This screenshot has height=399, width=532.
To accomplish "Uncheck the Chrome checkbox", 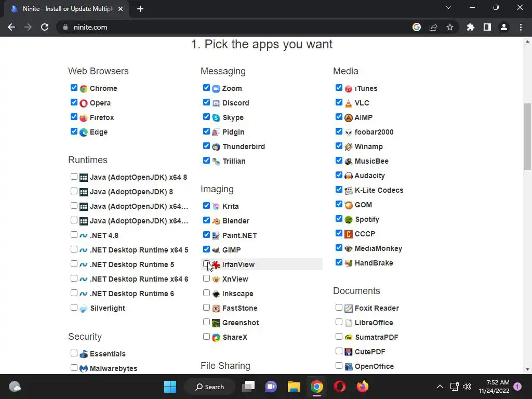I will [74, 87].
